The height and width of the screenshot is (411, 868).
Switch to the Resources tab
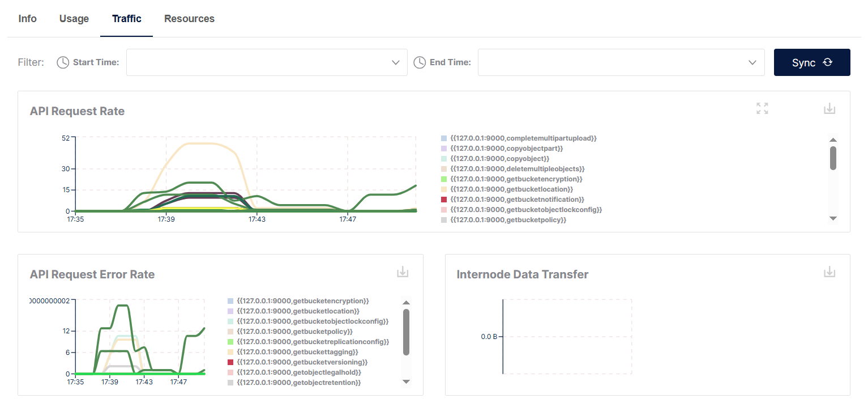189,19
